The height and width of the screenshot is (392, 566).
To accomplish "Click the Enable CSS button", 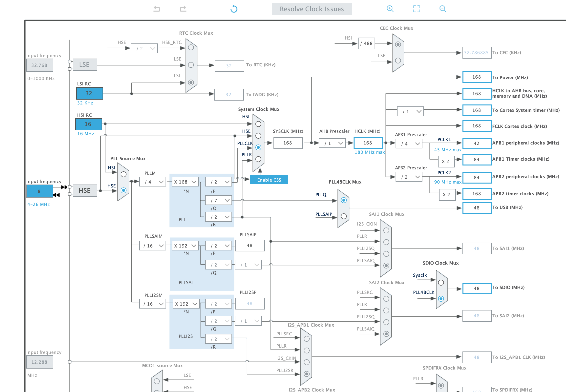I will coord(269,180).
